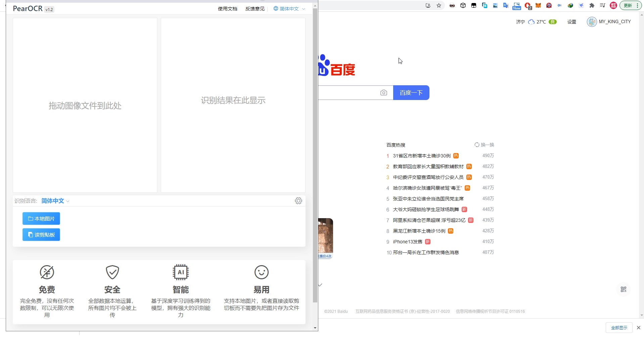Click the 反馈意见 feedback menu item

click(x=255, y=8)
